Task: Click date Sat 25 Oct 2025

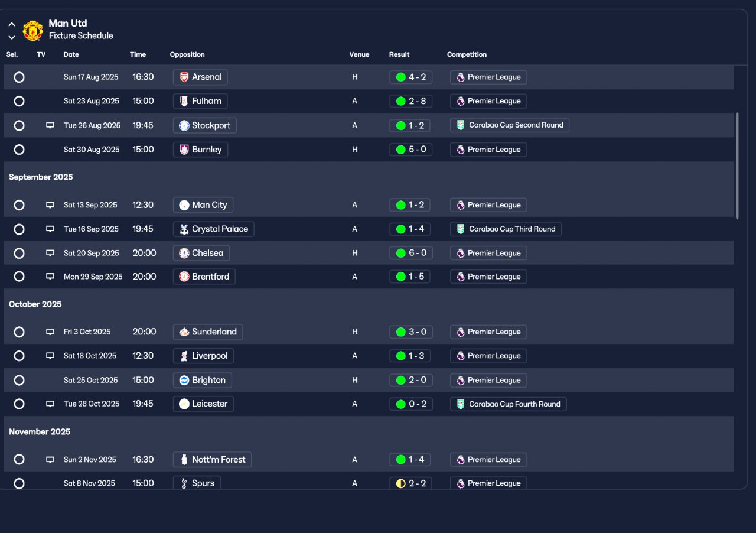Action: coord(91,380)
